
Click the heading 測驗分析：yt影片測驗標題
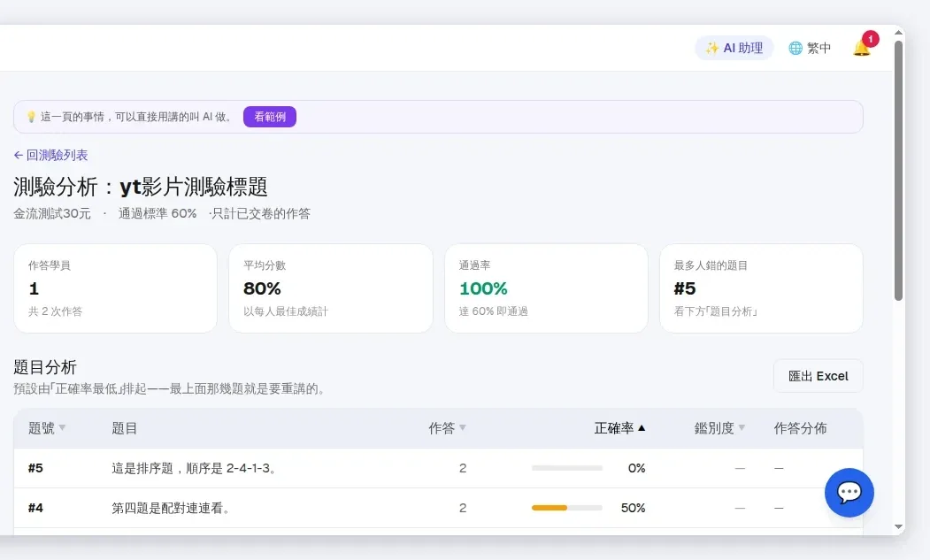(x=141, y=187)
